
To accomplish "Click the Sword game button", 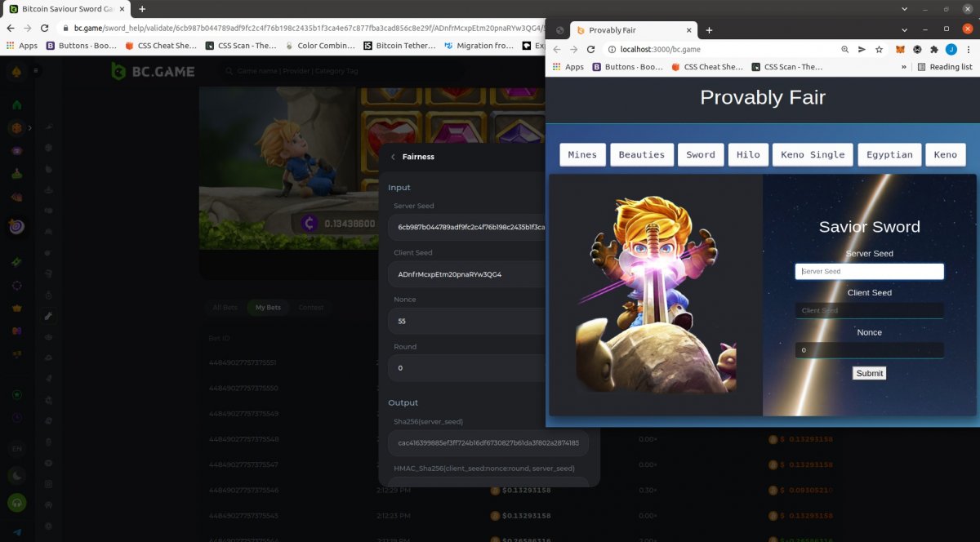I will pyautogui.click(x=700, y=154).
